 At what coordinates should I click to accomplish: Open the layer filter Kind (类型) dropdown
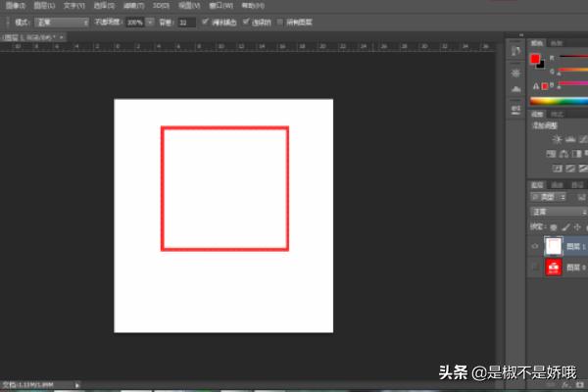(x=548, y=197)
